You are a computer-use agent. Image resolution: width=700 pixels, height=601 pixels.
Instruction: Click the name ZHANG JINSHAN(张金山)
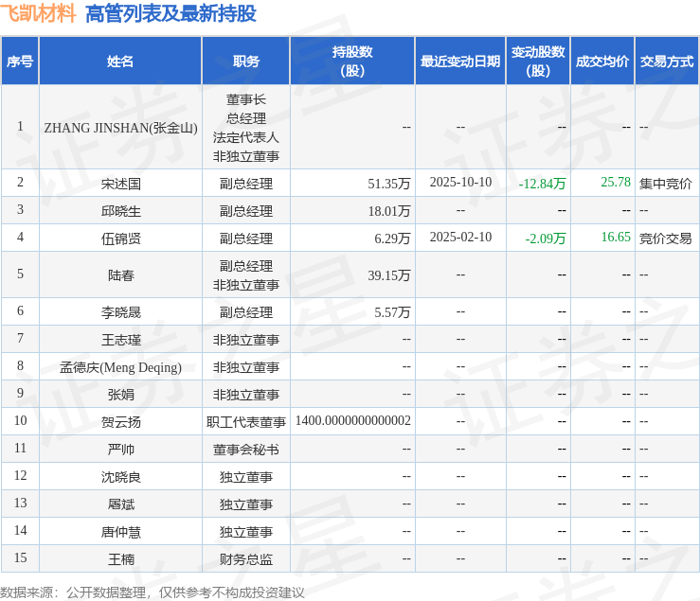[120, 128]
